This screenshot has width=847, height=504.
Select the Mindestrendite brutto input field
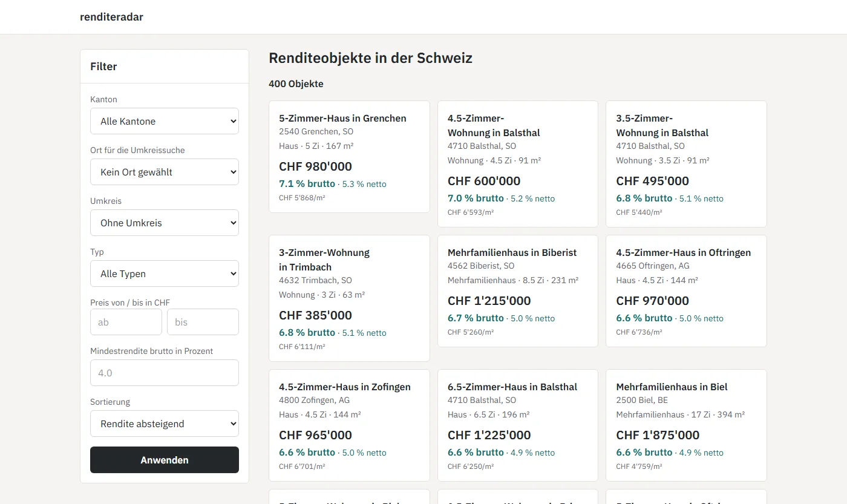[165, 373]
